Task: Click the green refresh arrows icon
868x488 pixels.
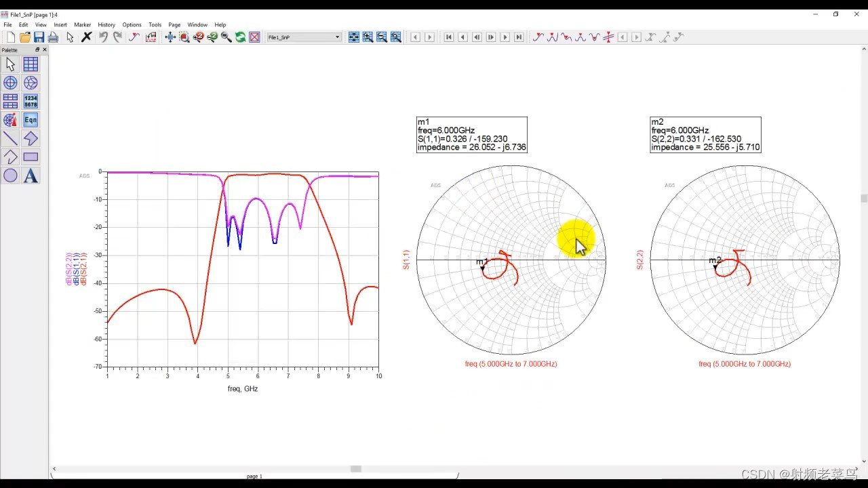Action: (x=240, y=37)
